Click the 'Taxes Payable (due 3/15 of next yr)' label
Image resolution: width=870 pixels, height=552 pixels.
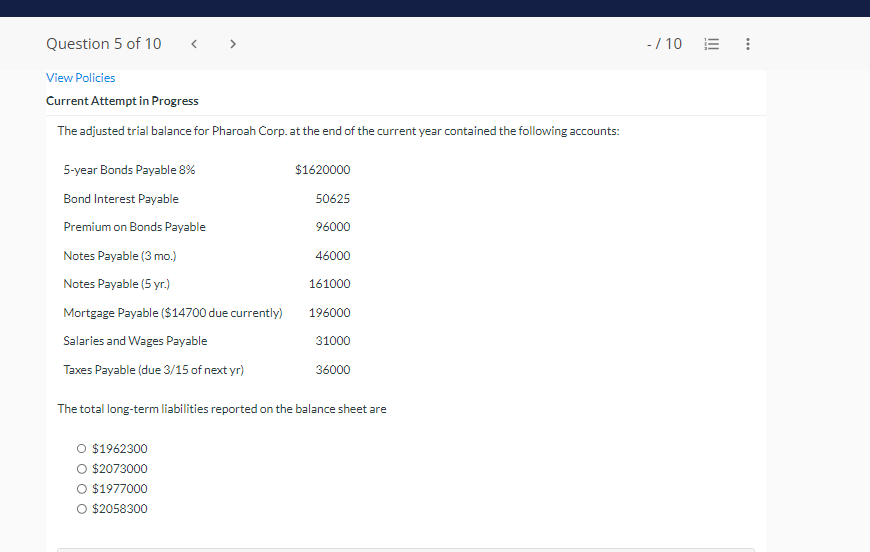click(x=154, y=370)
